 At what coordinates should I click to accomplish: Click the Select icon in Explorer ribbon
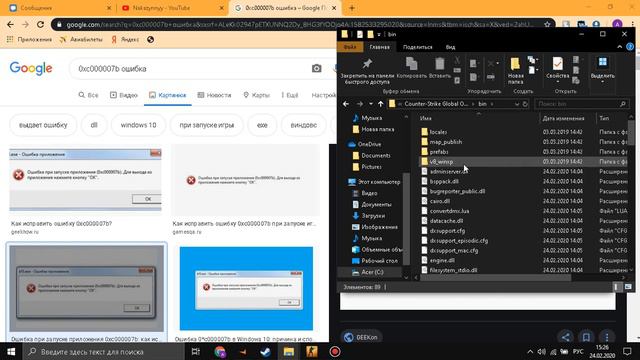[x=602, y=62]
